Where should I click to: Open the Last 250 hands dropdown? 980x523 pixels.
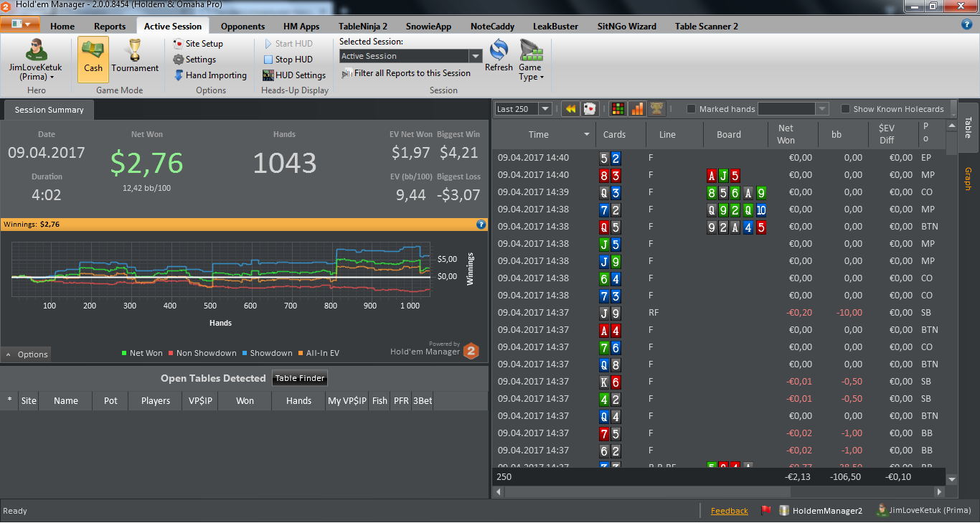(545, 109)
